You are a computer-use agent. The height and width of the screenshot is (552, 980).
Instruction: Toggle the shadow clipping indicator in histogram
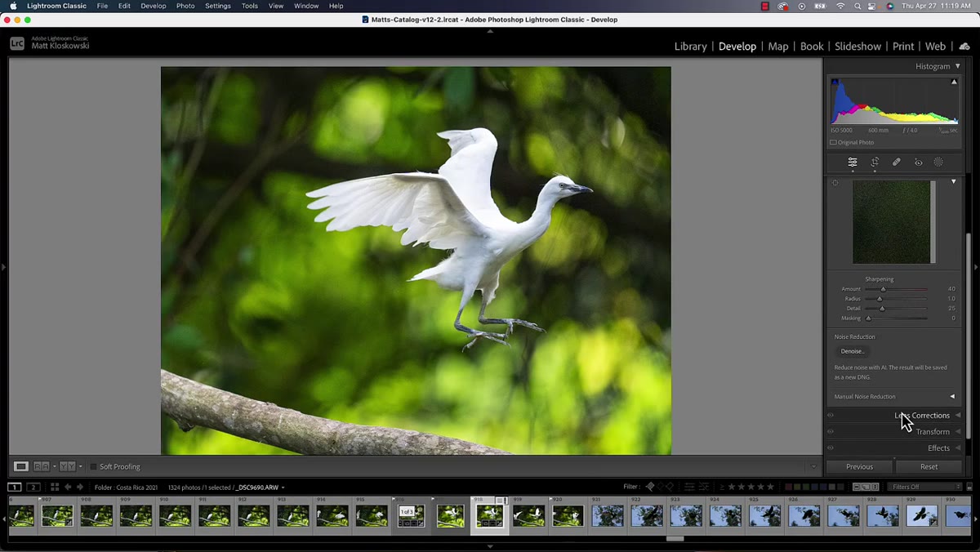click(834, 82)
